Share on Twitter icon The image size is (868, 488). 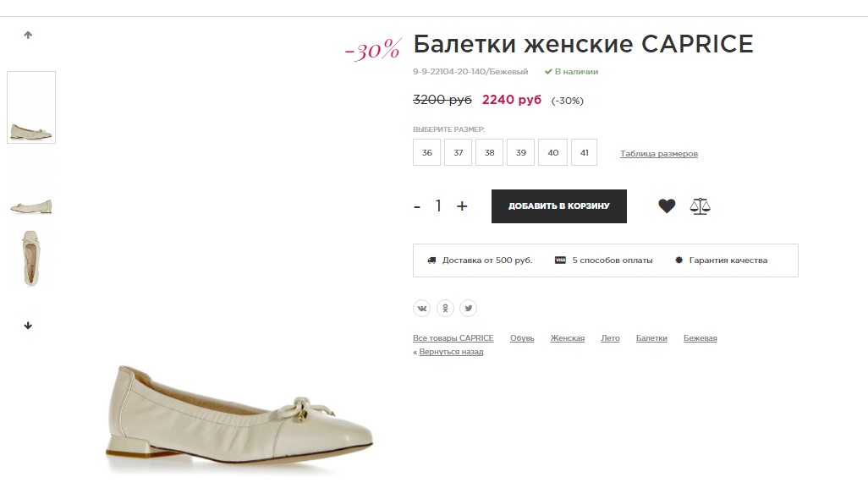pos(469,308)
